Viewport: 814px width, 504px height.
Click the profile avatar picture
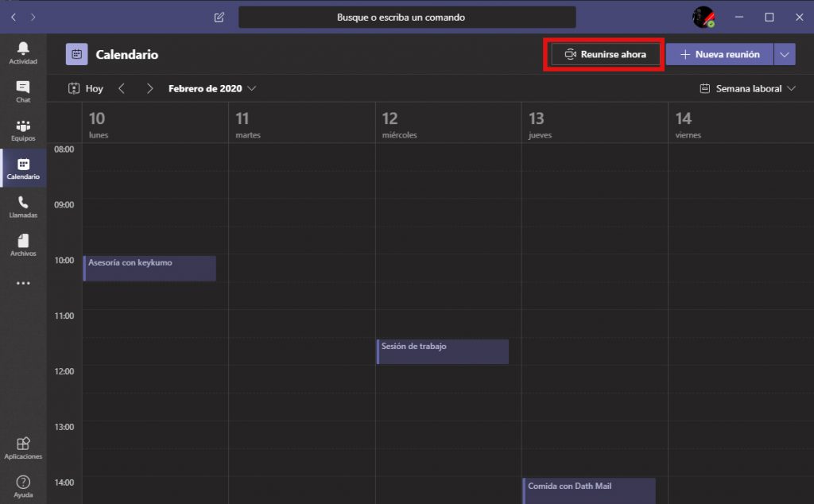703,16
